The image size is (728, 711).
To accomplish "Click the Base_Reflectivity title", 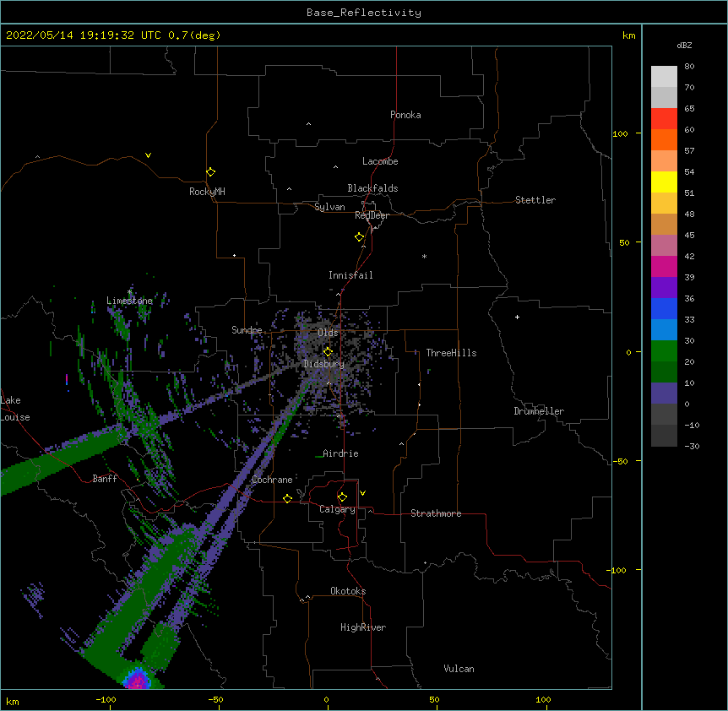I will tap(364, 13).
